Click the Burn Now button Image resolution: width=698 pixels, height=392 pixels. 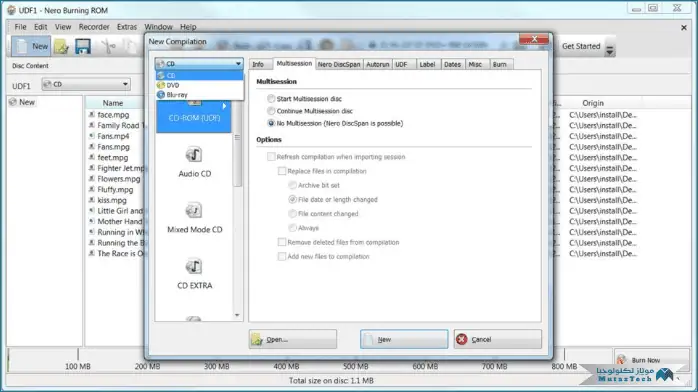pyautogui.click(x=651, y=360)
